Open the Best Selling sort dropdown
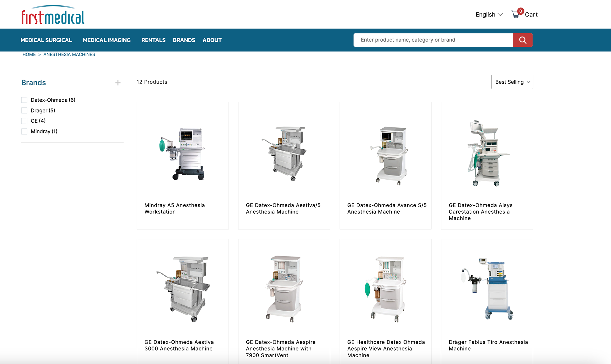Screen dimensions: 611x364 pyautogui.click(x=512, y=82)
